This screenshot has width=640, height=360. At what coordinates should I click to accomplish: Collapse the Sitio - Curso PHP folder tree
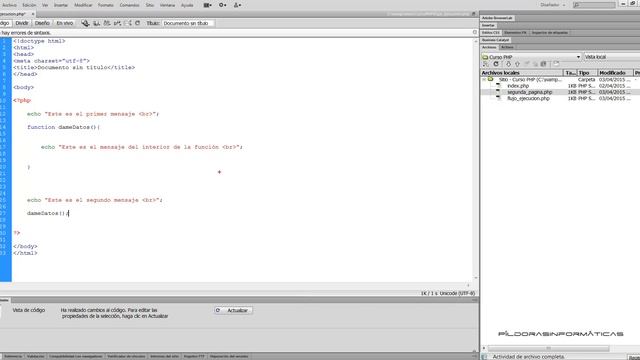pyautogui.click(x=484, y=80)
